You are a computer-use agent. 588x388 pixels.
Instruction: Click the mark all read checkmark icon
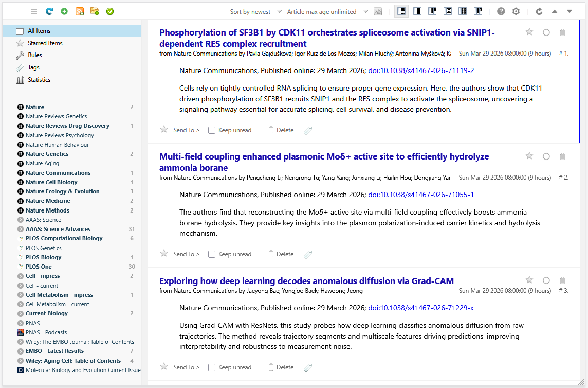click(x=110, y=11)
